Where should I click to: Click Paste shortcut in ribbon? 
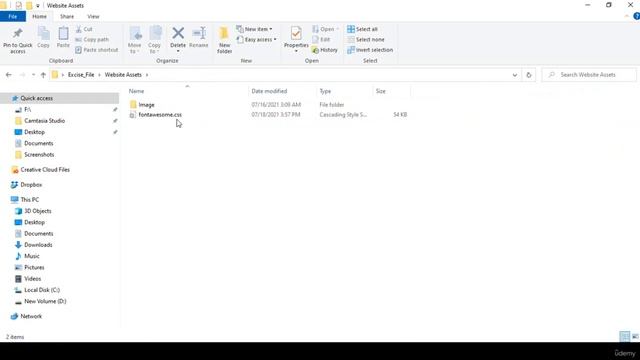click(97, 50)
